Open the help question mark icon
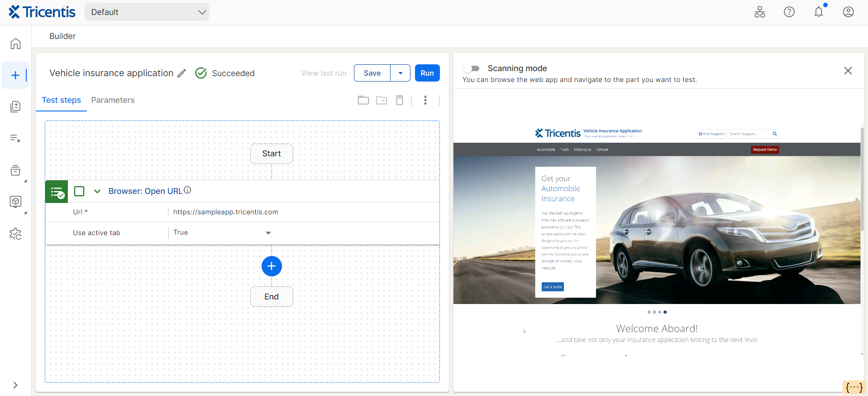This screenshot has height=396, width=868. (x=789, y=12)
